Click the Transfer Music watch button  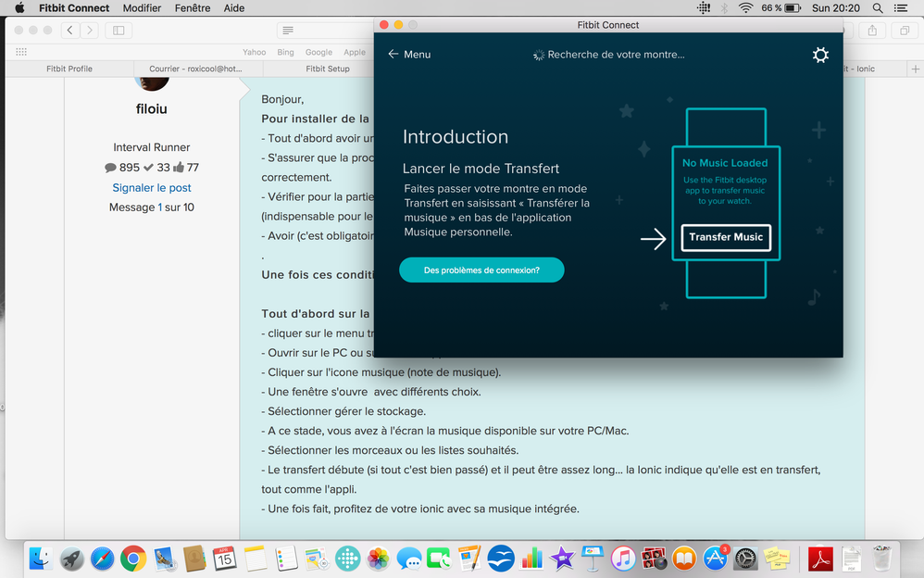tap(726, 237)
